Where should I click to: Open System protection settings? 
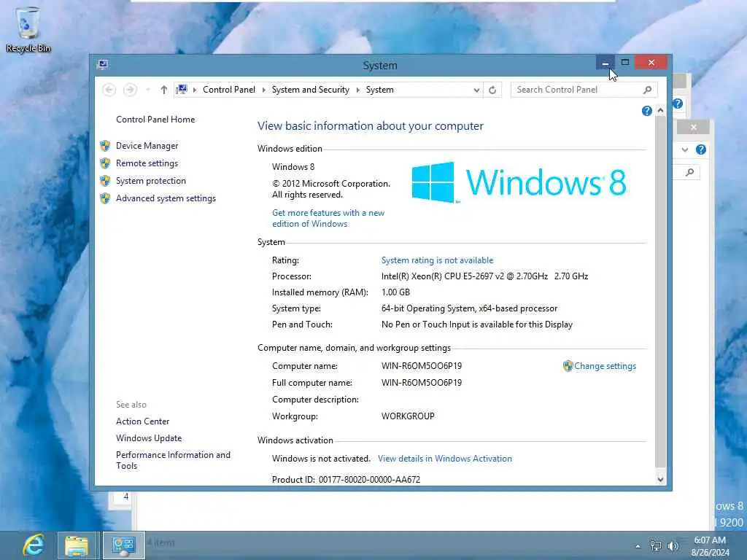(x=150, y=181)
